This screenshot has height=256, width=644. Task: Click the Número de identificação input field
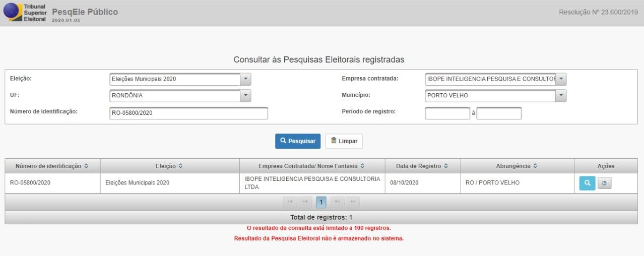pos(188,113)
